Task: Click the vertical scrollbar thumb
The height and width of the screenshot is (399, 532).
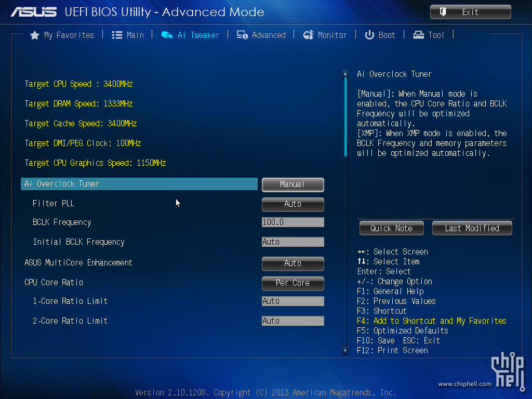Action: [345, 117]
